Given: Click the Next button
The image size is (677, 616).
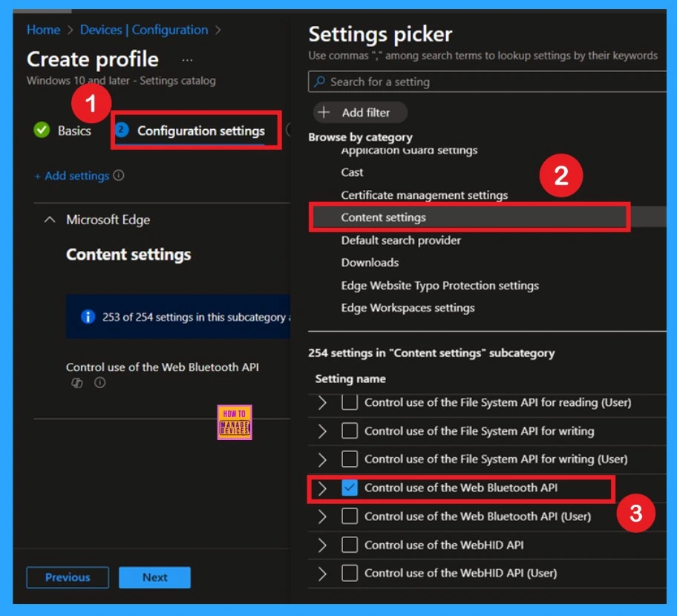Looking at the screenshot, I should [154, 577].
